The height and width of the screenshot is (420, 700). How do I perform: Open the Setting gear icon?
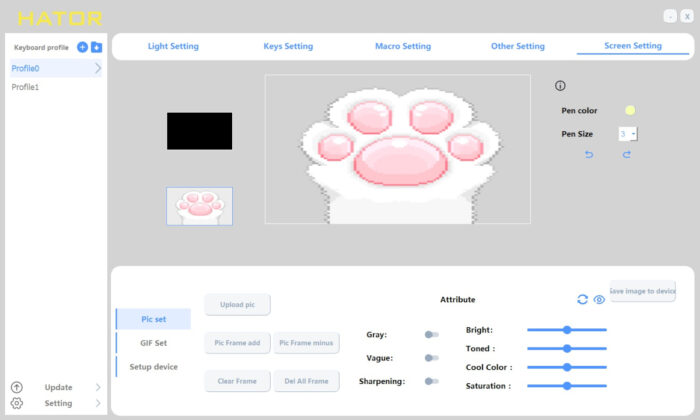pos(17,403)
